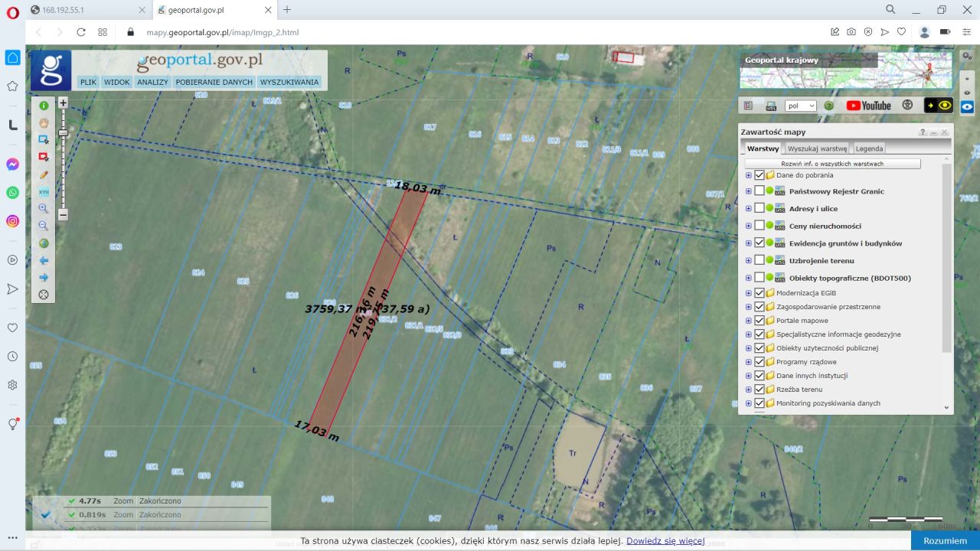Switch to the Legenda tab
Screen dimensions: 980x551
tap(869, 148)
